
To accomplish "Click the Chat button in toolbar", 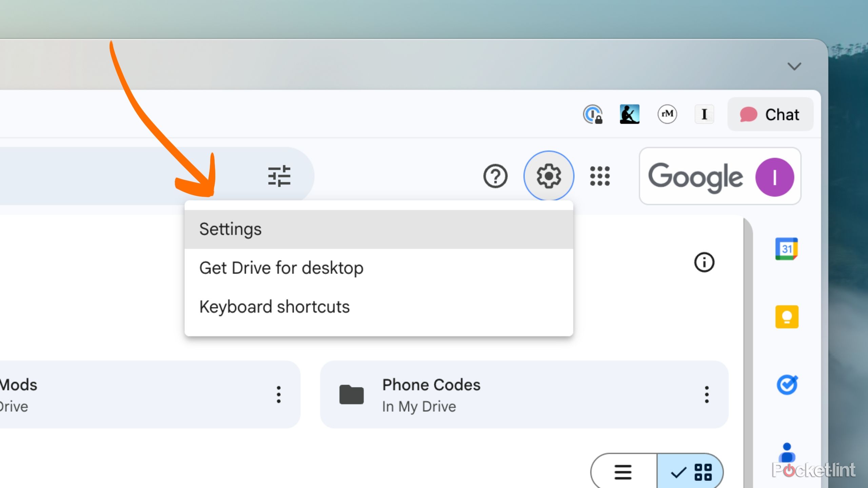I will coord(770,114).
